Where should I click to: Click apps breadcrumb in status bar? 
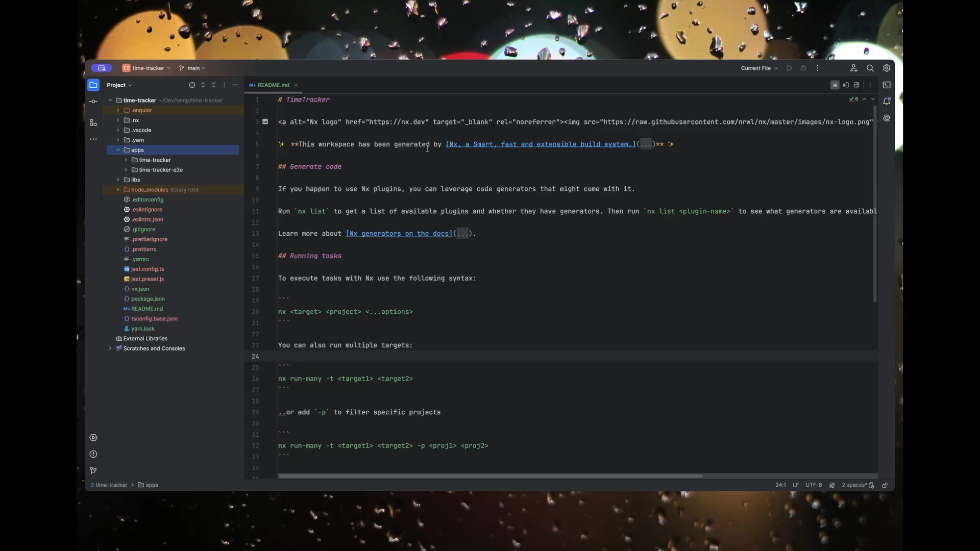(x=148, y=485)
